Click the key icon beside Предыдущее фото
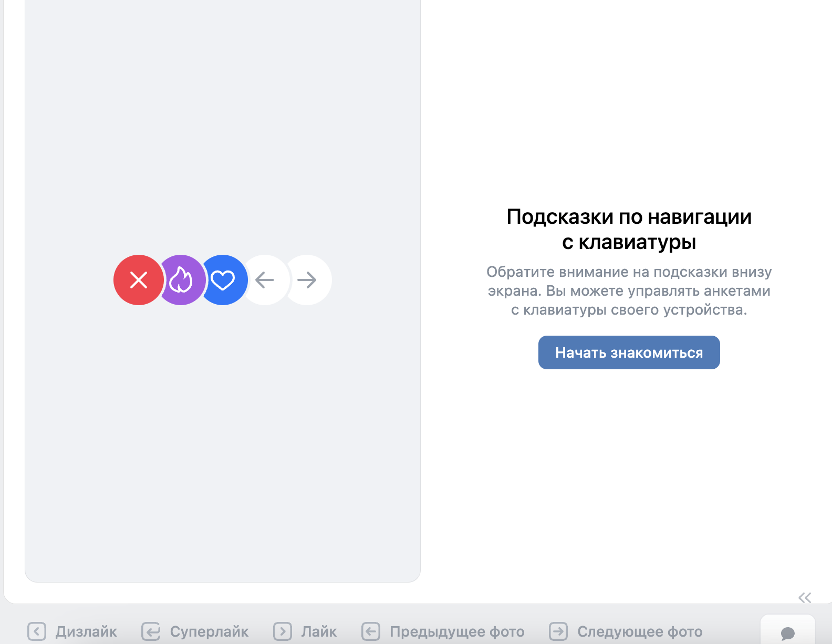The height and width of the screenshot is (644, 832). click(x=371, y=631)
